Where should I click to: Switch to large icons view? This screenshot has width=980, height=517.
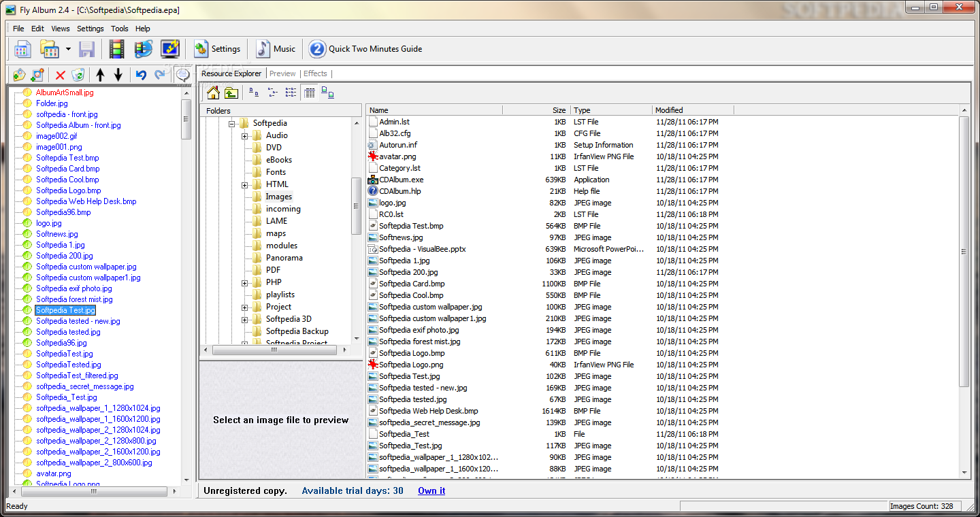tap(254, 93)
